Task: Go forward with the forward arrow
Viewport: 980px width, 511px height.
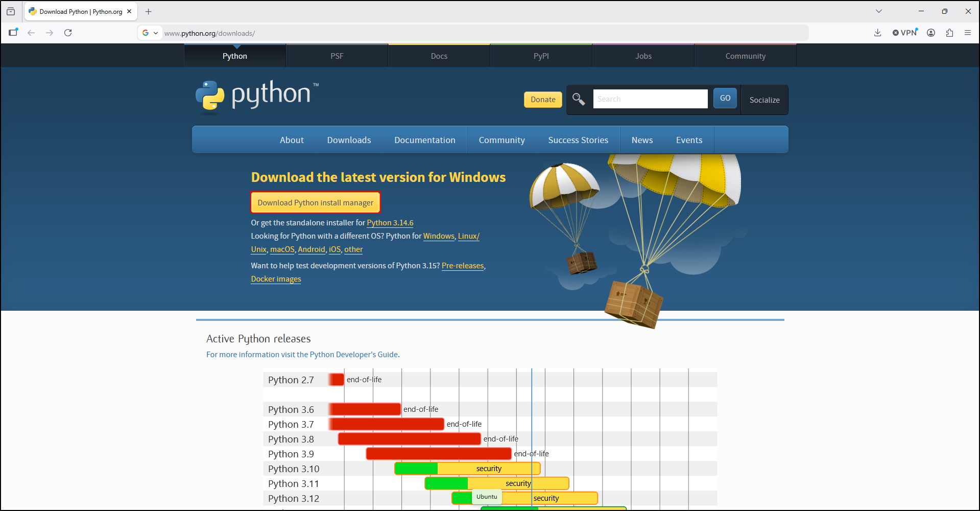Action: coord(50,33)
